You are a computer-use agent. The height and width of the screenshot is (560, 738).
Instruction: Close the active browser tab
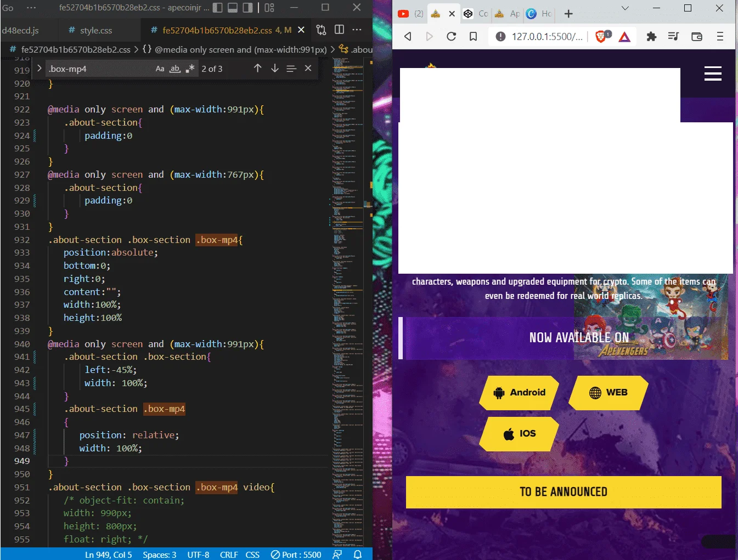click(452, 14)
